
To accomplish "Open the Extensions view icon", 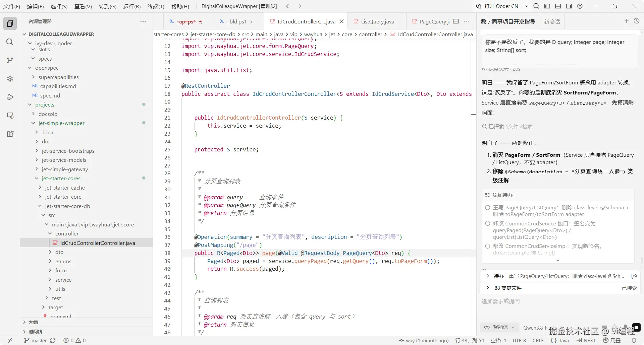I will (x=10, y=134).
